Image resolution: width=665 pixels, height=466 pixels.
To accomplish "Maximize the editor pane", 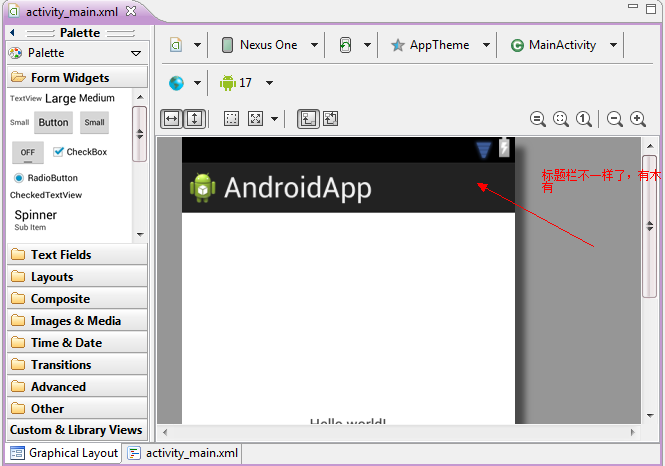I will 651,9.
